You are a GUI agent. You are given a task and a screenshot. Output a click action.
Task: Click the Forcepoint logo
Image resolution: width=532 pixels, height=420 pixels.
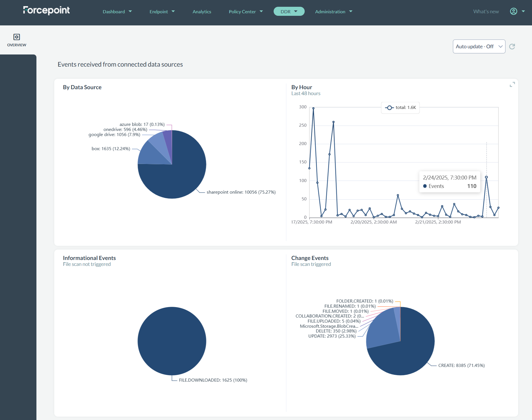tap(46, 10)
